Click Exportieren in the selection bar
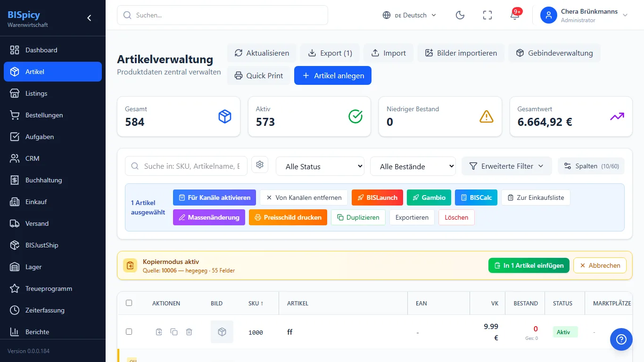Screen dimensions: 644x362 pos(412,217)
